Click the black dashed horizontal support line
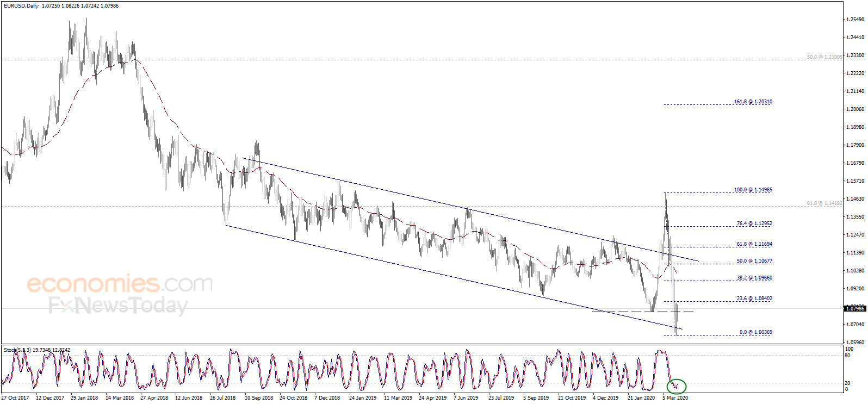Image resolution: width=868 pixels, height=404 pixels. point(643,312)
